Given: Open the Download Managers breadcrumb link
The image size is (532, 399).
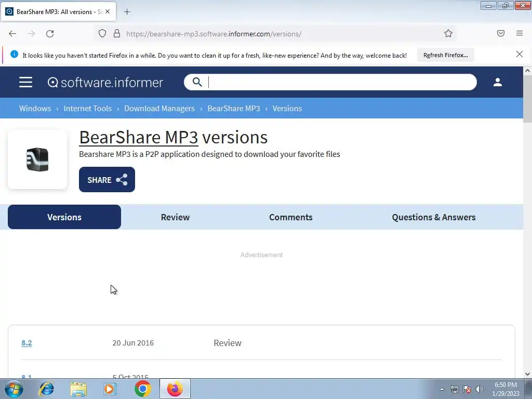Looking at the screenshot, I should [159, 108].
